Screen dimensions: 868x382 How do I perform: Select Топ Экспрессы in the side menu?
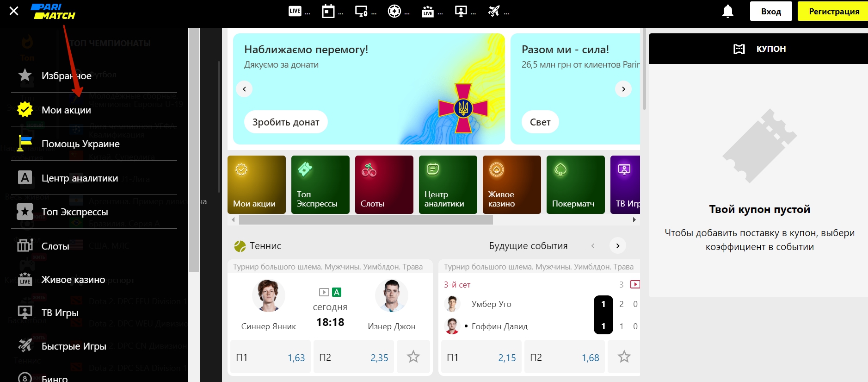74,212
